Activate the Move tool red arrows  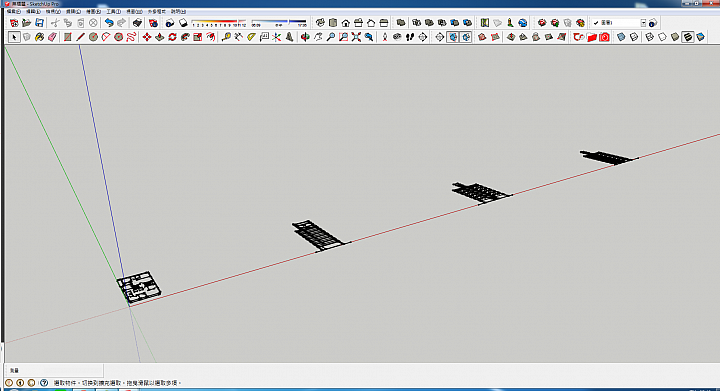click(147, 37)
